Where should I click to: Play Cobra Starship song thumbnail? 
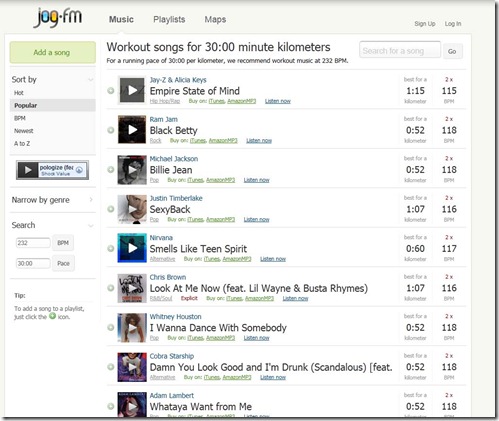132,367
